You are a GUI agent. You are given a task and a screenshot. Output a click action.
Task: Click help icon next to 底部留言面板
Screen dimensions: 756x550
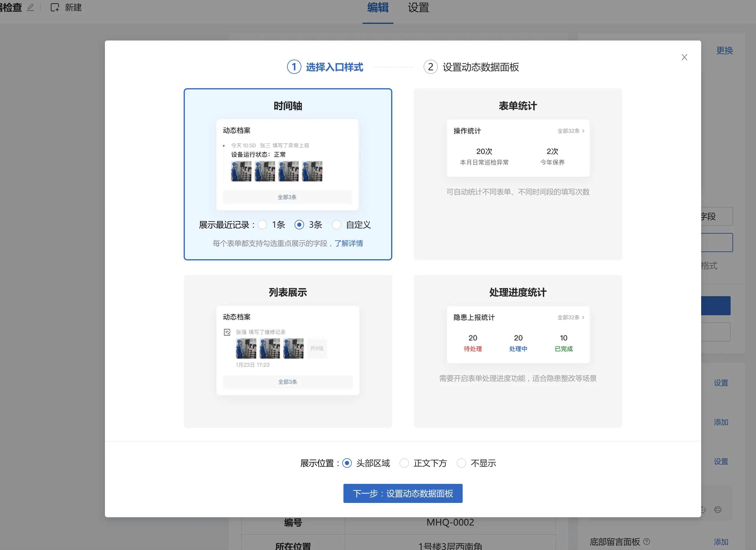pos(646,541)
